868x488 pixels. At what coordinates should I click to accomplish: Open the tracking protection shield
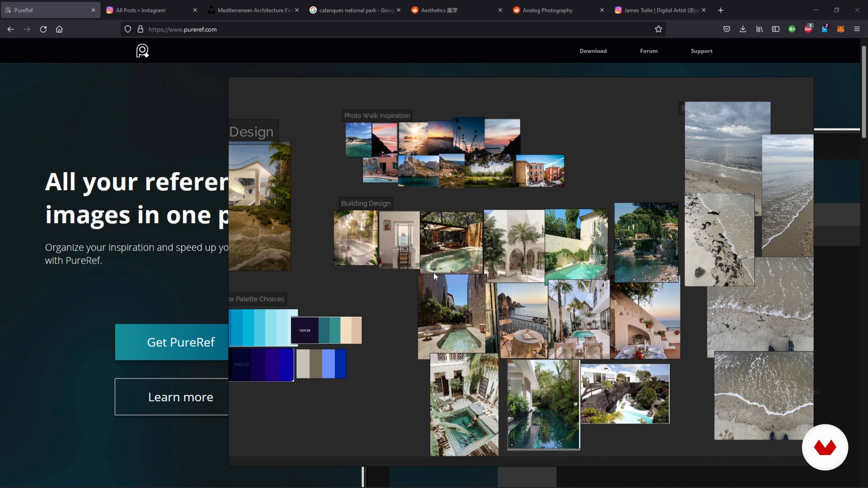click(128, 29)
